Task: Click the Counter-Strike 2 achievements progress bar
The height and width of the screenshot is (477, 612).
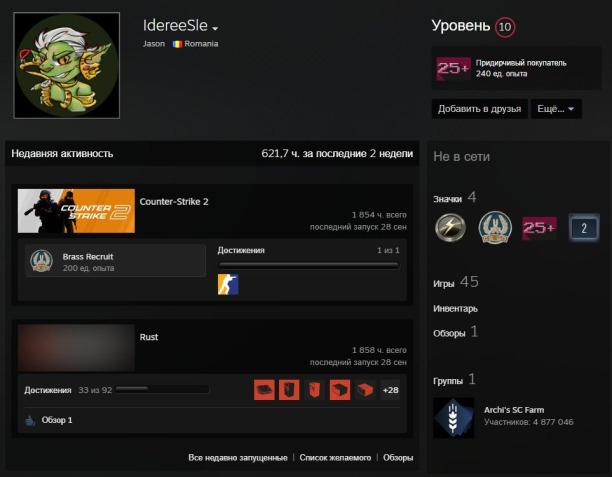Action: pos(308,266)
